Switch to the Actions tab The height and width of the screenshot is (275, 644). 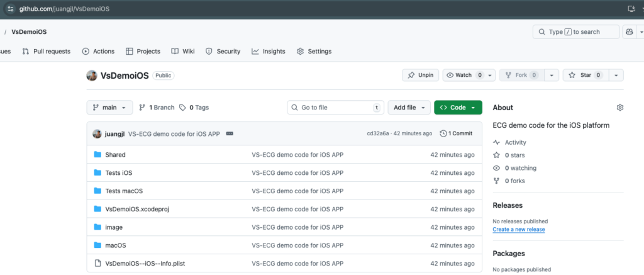point(99,52)
